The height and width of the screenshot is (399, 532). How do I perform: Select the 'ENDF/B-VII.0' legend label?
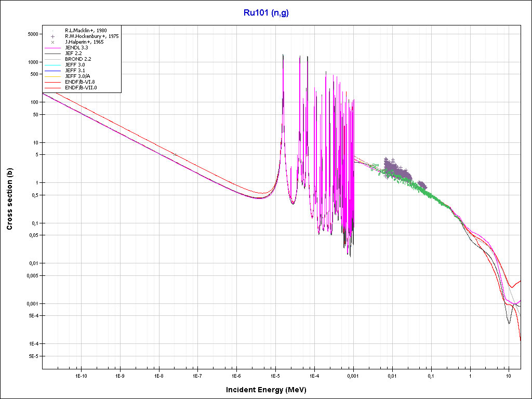(81, 88)
